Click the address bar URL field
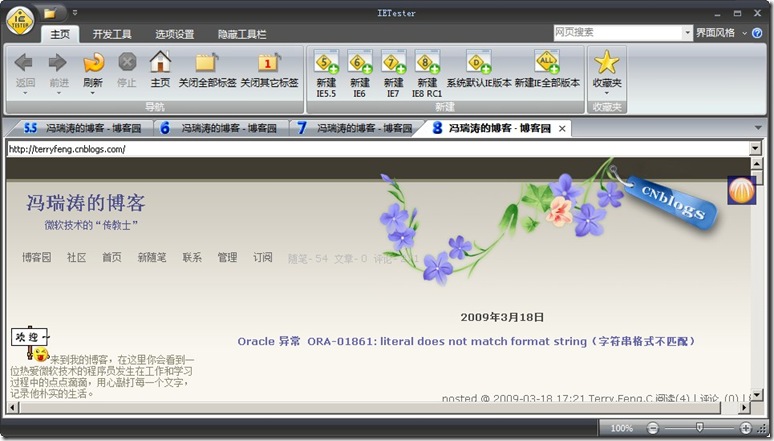The height and width of the screenshot is (441, 774). pyautogui.click(x=378, y=149)
